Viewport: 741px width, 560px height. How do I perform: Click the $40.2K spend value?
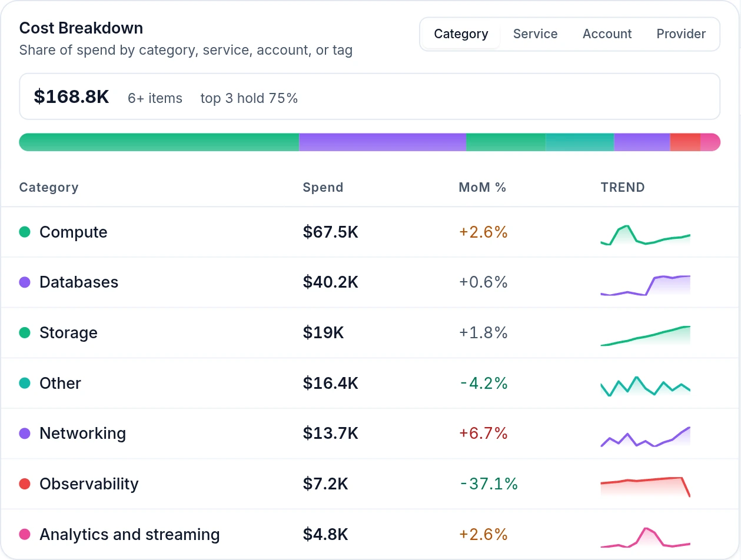(331, 282)
